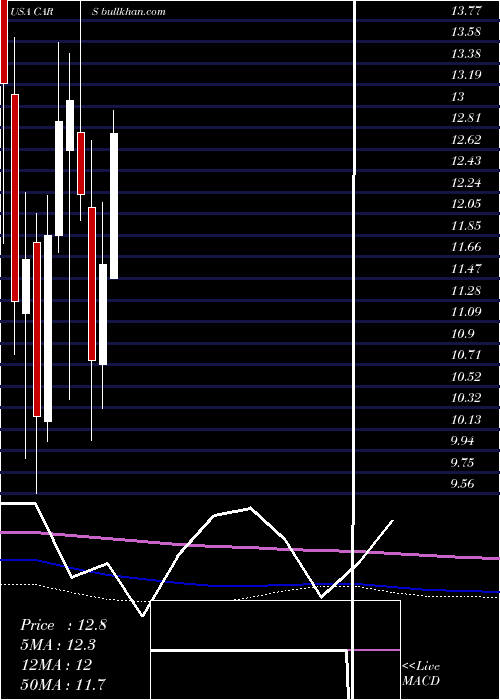Click the Price : 12.8 readout

63,625
